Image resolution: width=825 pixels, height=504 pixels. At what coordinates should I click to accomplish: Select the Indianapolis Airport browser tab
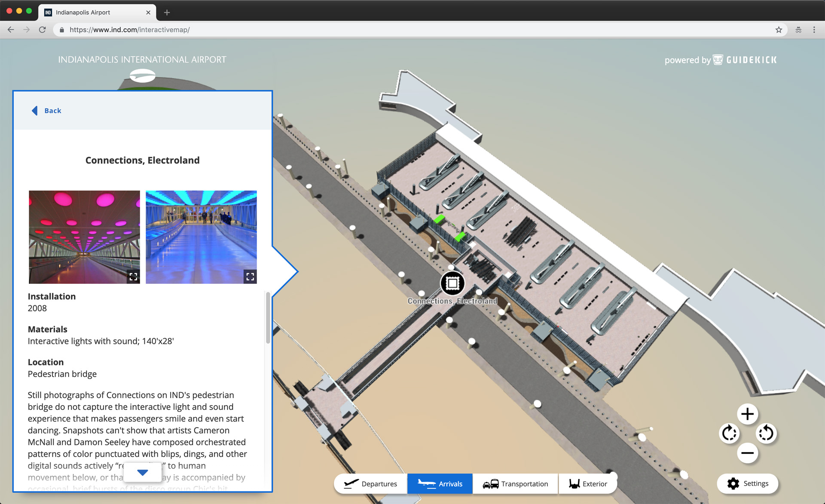(x=97, y=12)
